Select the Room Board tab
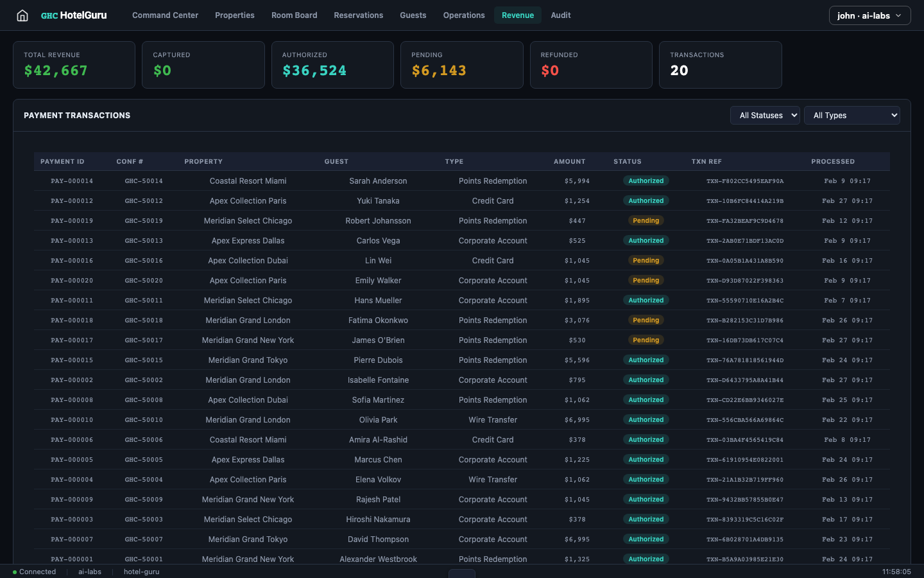This screenshot has height=578, width=924. [x=294, y=15]
